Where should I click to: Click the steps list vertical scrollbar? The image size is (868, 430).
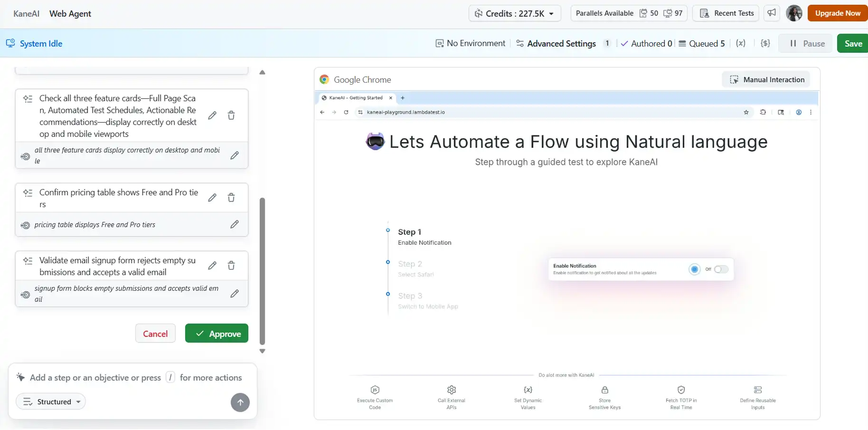coord(262,271)
